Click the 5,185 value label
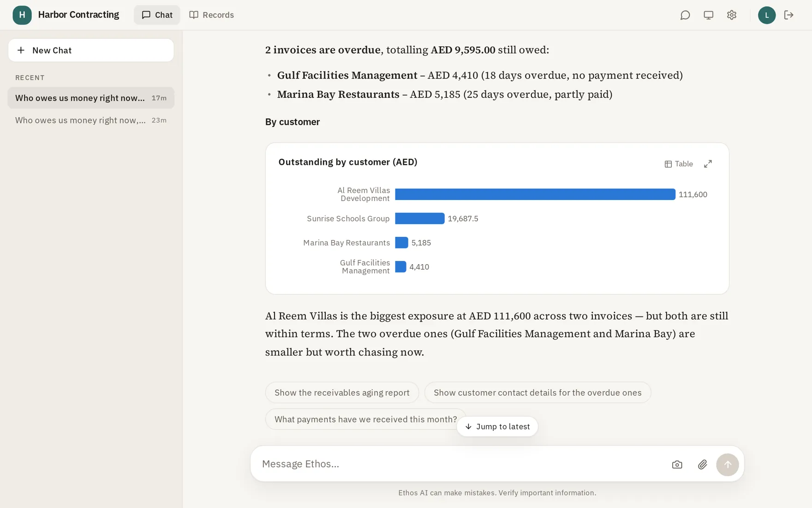Viewport: 812px width, 508px height. coord(421,243)
